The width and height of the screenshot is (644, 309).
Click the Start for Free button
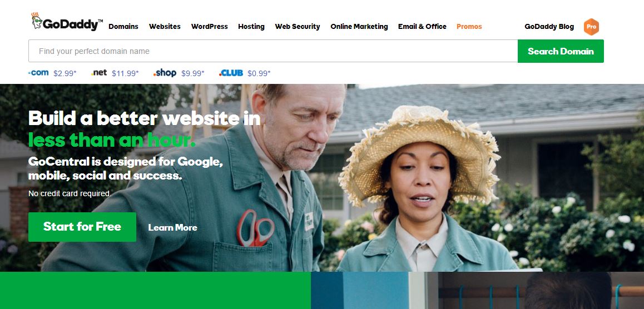click(82, 227)
